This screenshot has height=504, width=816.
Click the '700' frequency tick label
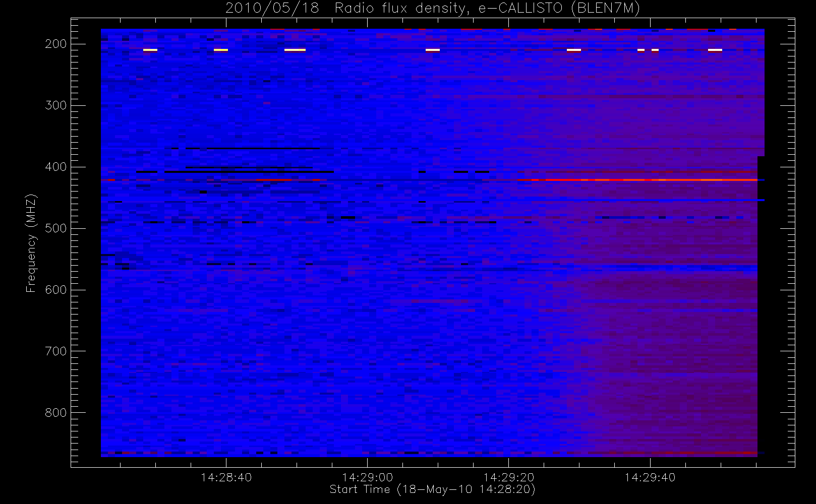[55, 351]
